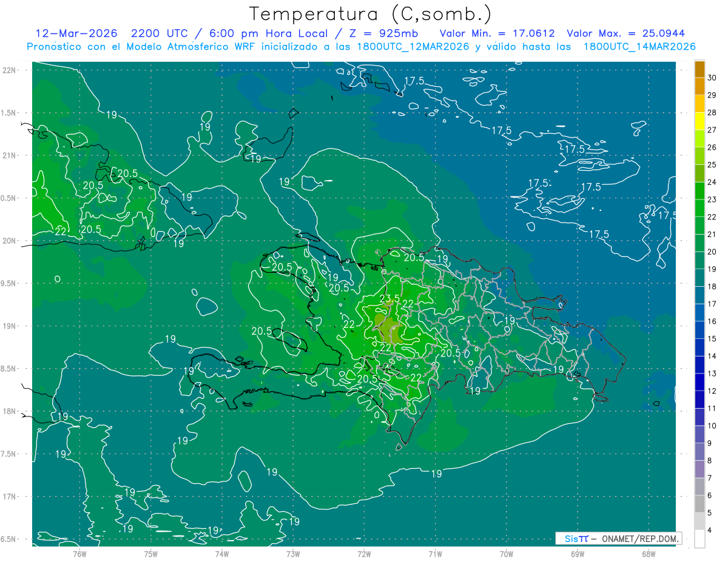The width and height of the screenshot is (728, 562).
Task: Pick the blue swatch between 15 and 16
Action: click(699, 330)
